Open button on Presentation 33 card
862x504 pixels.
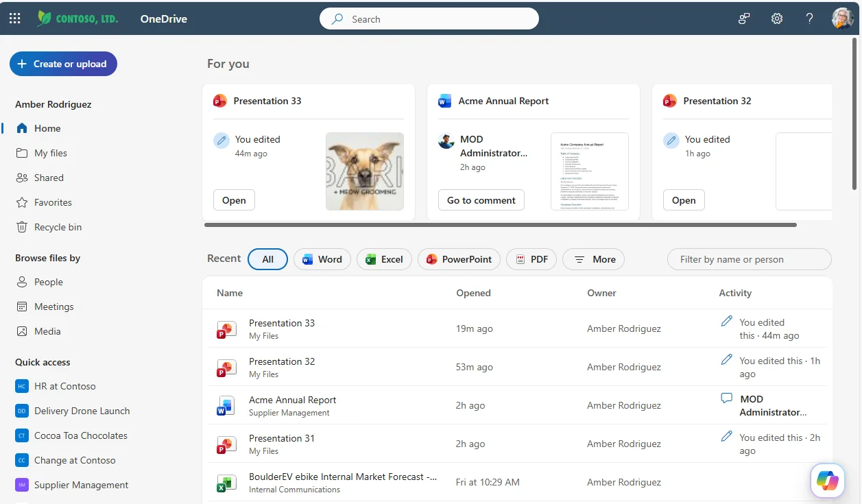click(234, 200)
